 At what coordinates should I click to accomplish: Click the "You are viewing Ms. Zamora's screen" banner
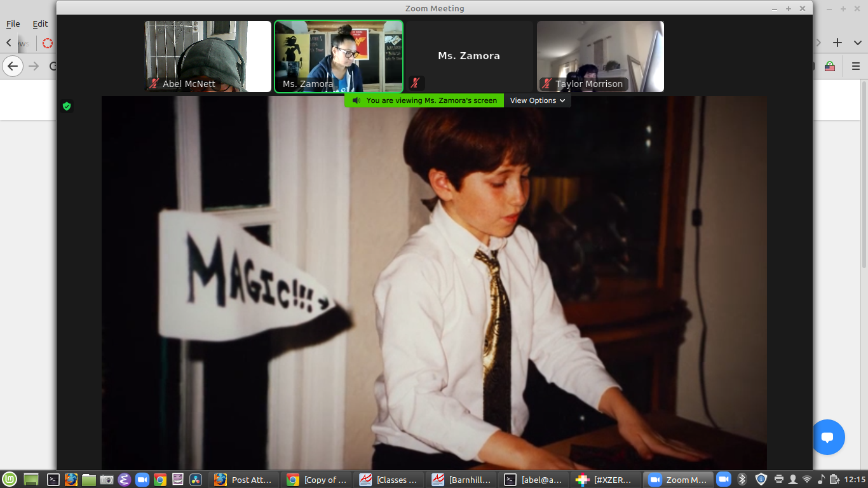coord(424,100)
